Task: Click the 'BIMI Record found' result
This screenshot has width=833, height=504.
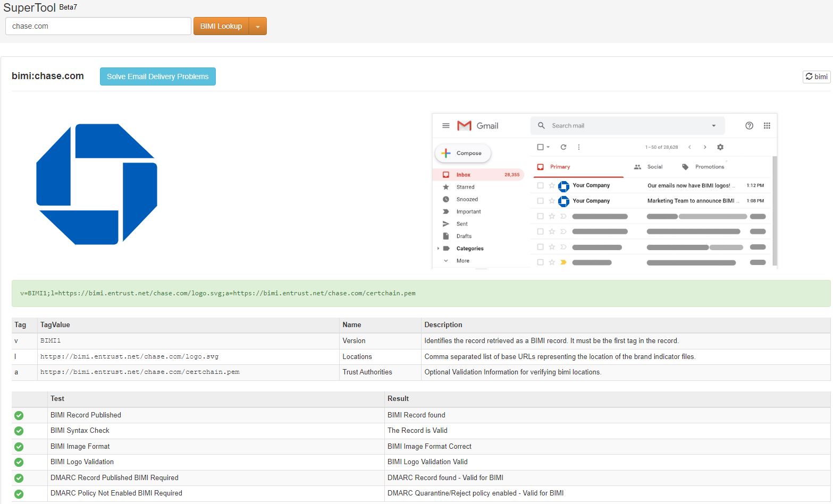Action: click(x=416, y=415)
